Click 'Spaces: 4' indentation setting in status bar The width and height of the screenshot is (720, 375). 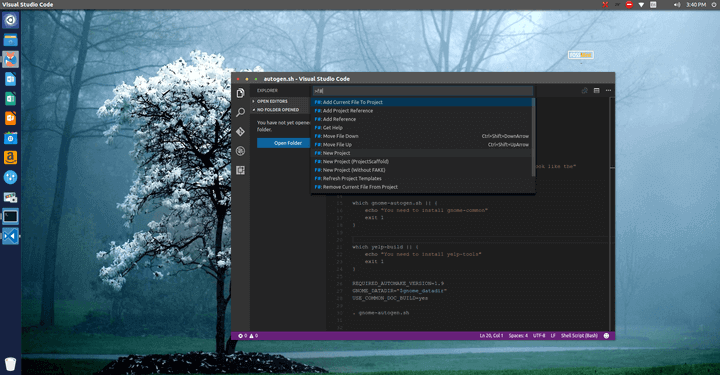518,336
